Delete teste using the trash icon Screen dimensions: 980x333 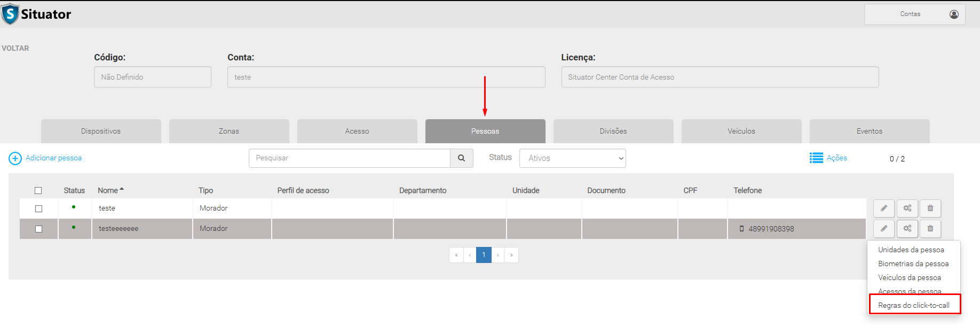point(930,208)
